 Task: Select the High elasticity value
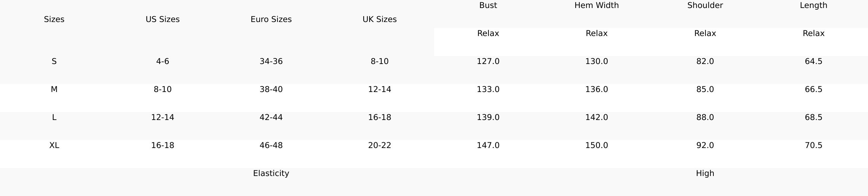(x=705, y=173)
